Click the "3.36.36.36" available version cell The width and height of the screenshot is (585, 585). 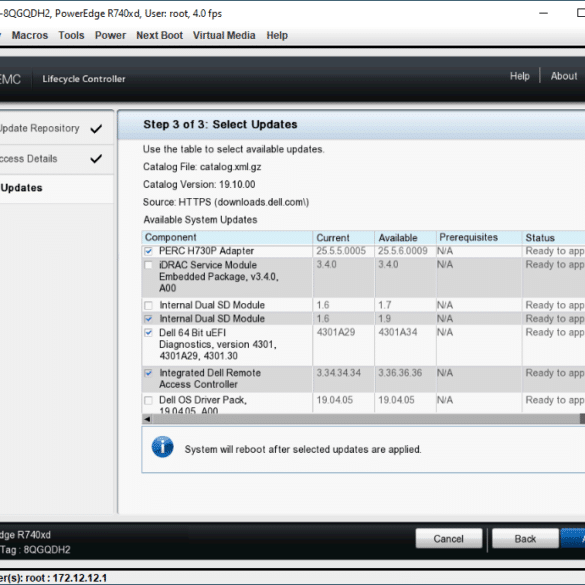400,373
